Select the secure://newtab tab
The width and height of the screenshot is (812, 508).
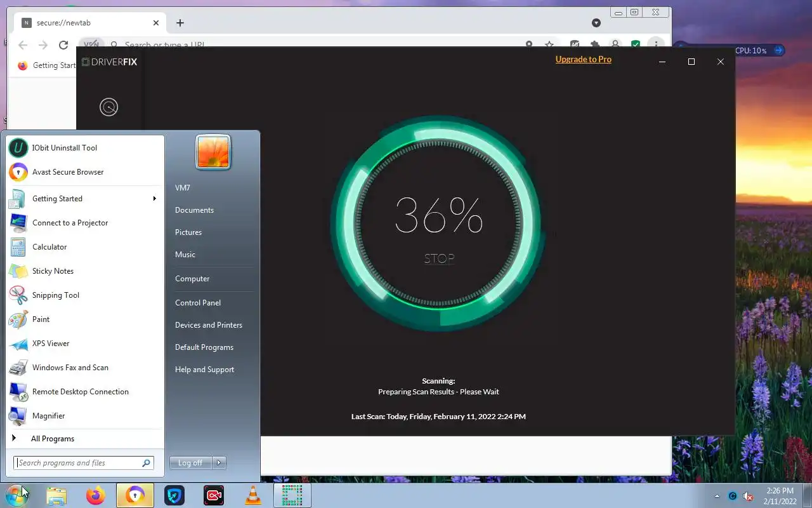91,23
